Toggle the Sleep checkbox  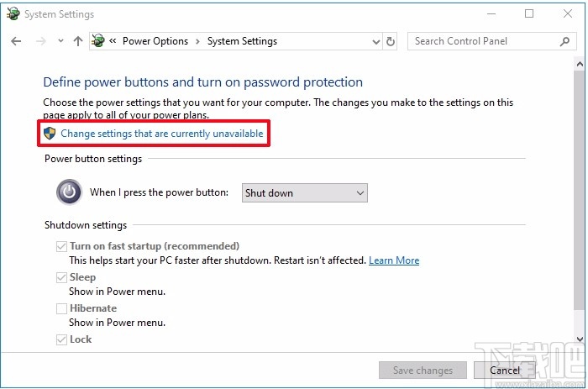point(61,277)
